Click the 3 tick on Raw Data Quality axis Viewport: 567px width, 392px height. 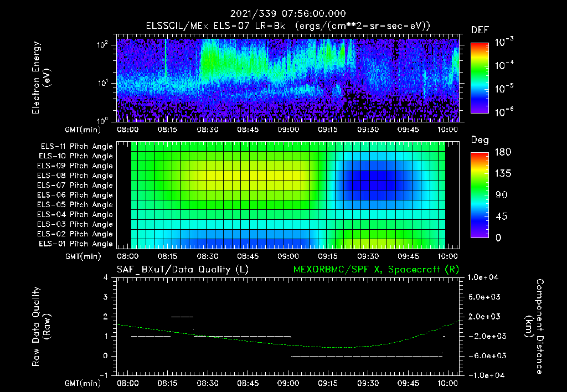105,297
